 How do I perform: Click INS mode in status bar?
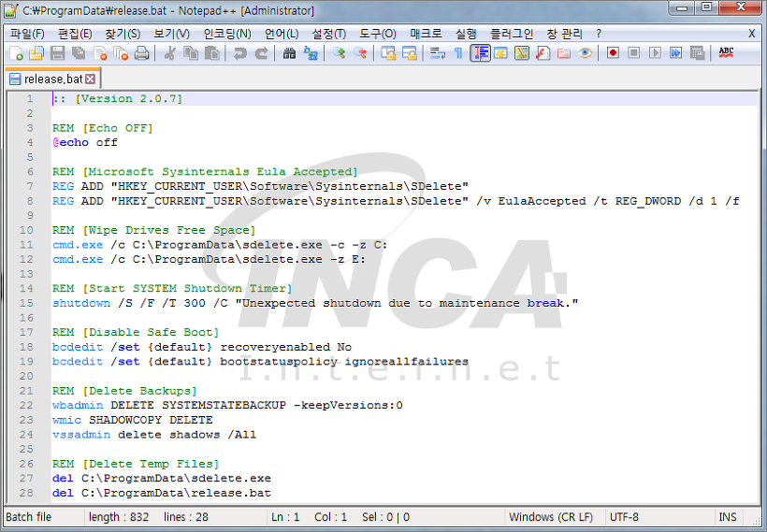point(728,517)
